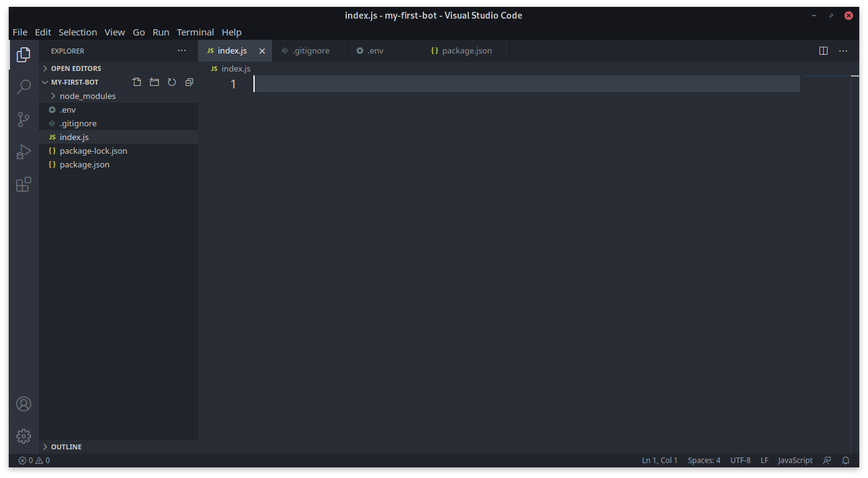Open Explorer views and more actions menu
868x478 pixels.
(x=182, y=51)
